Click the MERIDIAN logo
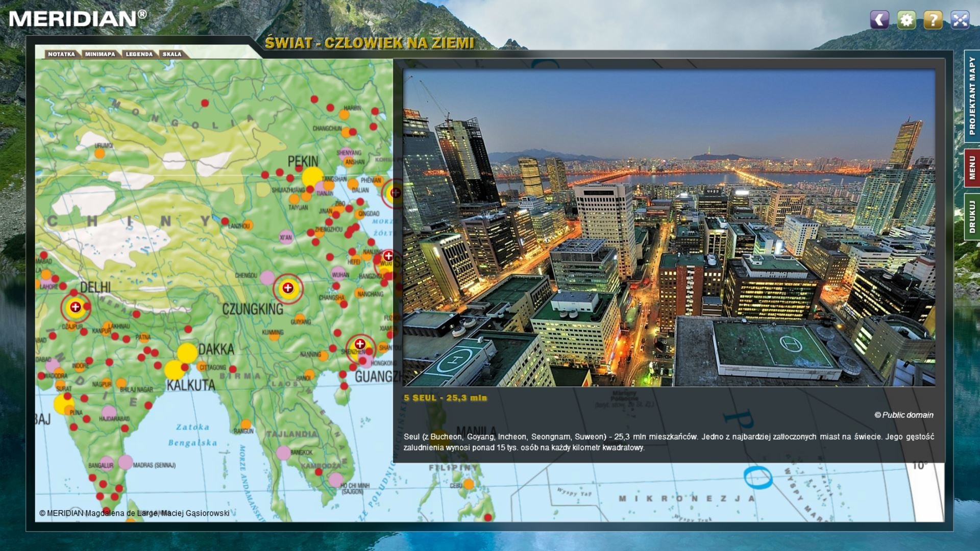 point(78,19)
